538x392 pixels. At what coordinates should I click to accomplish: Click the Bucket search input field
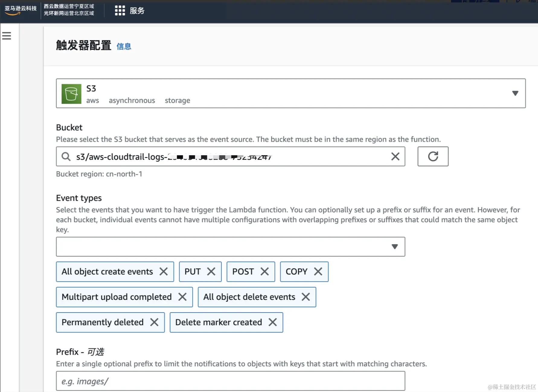click(230, 156)
